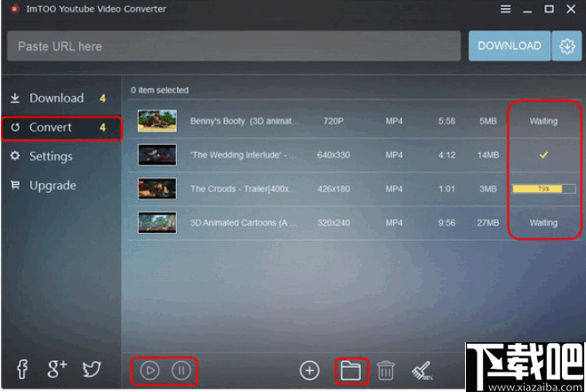Start conversion with the play button

coord(150,371)
